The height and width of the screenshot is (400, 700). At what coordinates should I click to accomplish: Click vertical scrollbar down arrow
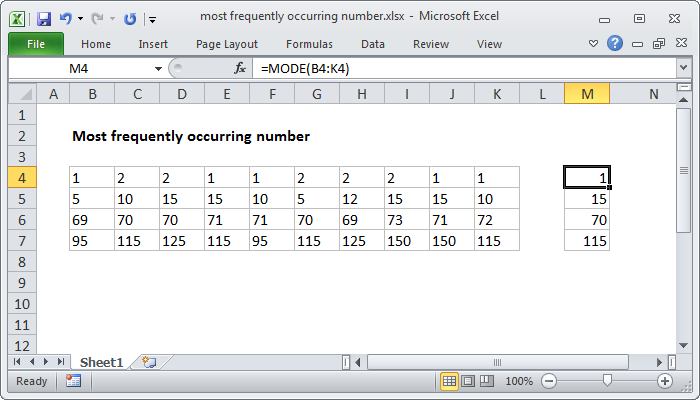click(683, 346)
